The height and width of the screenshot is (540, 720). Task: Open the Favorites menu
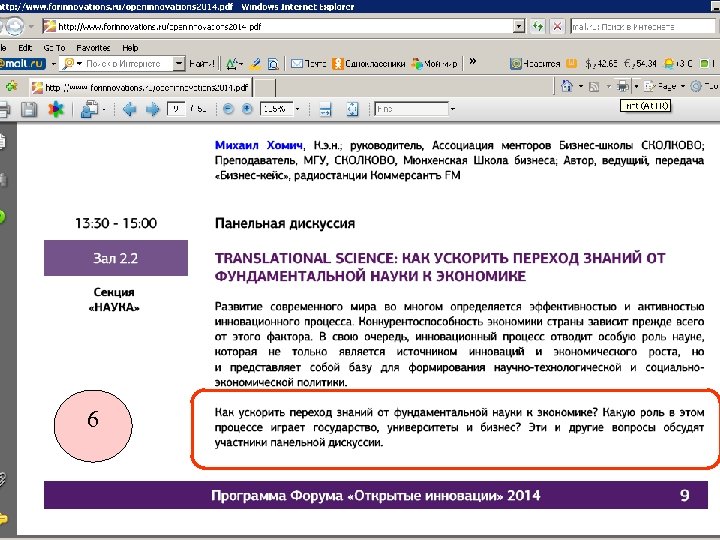tap(93, 48)
